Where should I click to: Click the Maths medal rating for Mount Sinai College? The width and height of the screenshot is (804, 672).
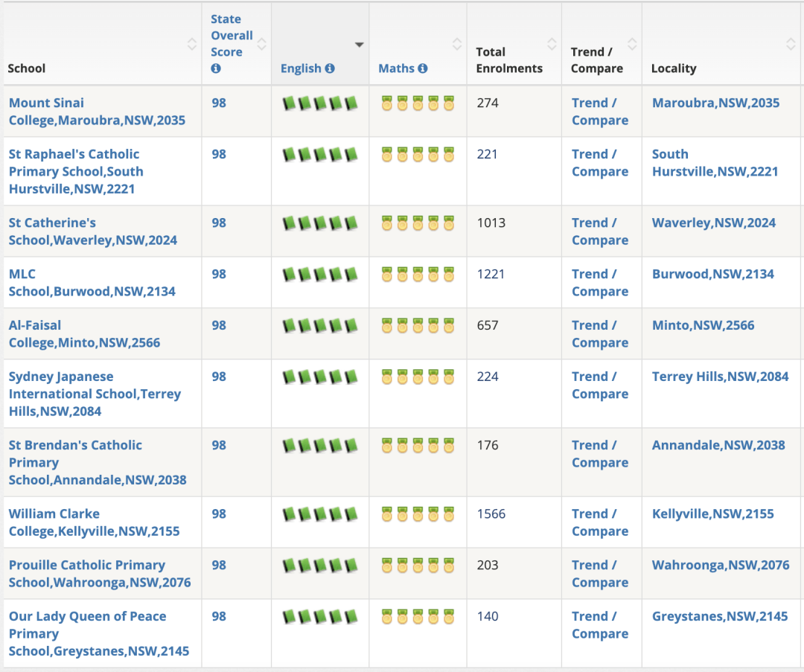tap(418, 103)
